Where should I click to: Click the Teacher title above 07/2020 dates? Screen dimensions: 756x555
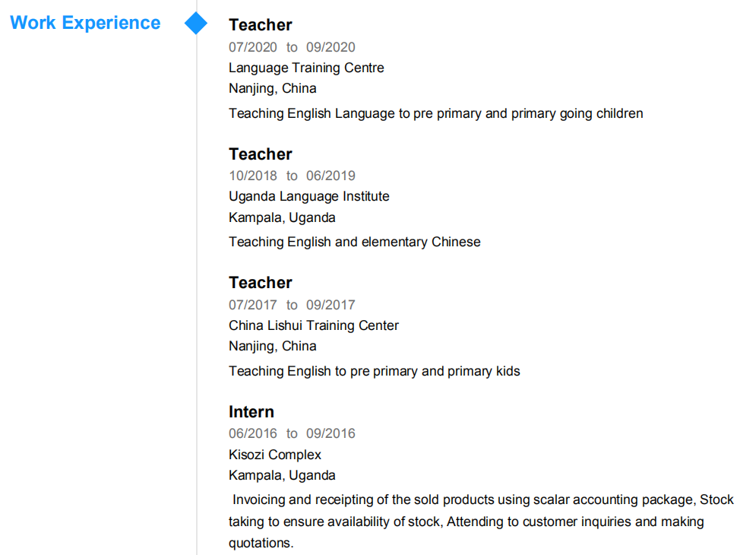click(260, 25)
